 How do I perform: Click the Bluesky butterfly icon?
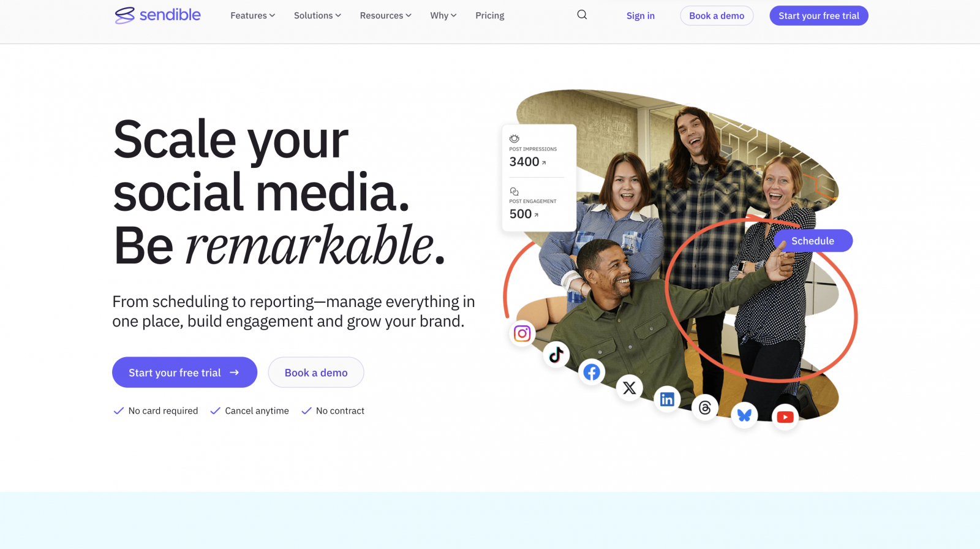point(745,415)
